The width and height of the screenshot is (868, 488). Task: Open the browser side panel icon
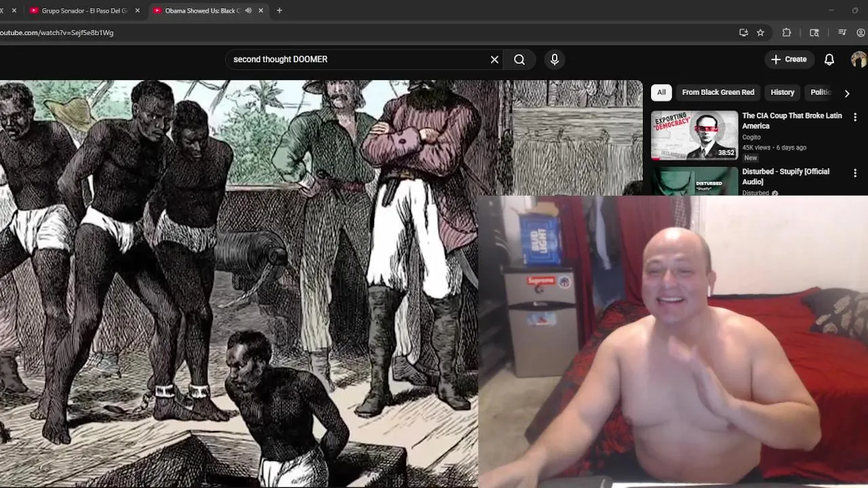point(814,33)
